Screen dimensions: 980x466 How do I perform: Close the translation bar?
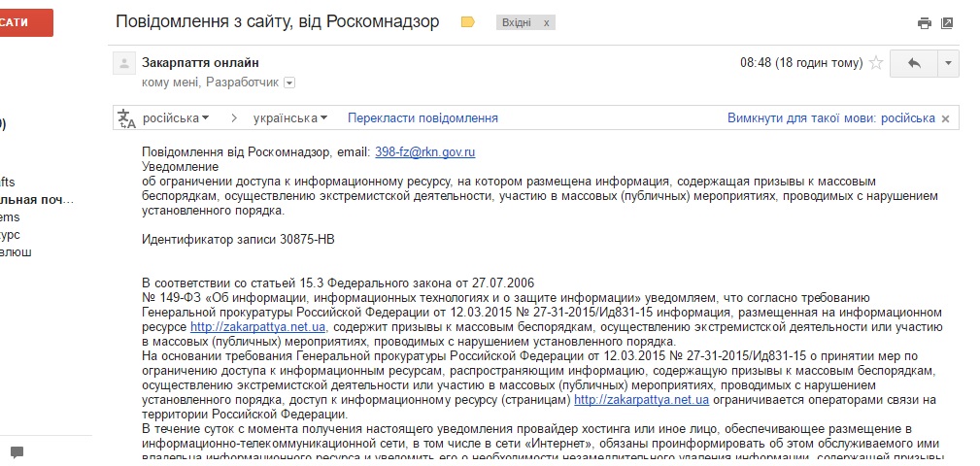946,118
